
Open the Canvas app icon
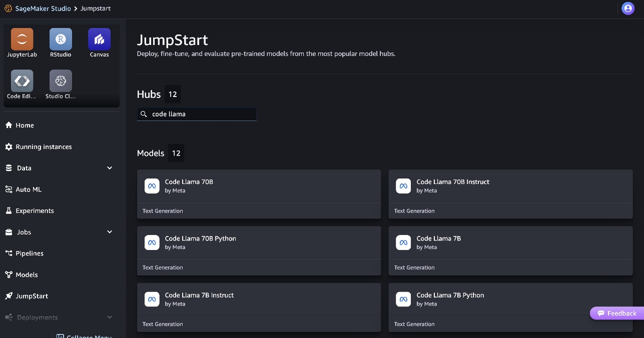pyautogui.click(x=99, y=39)
